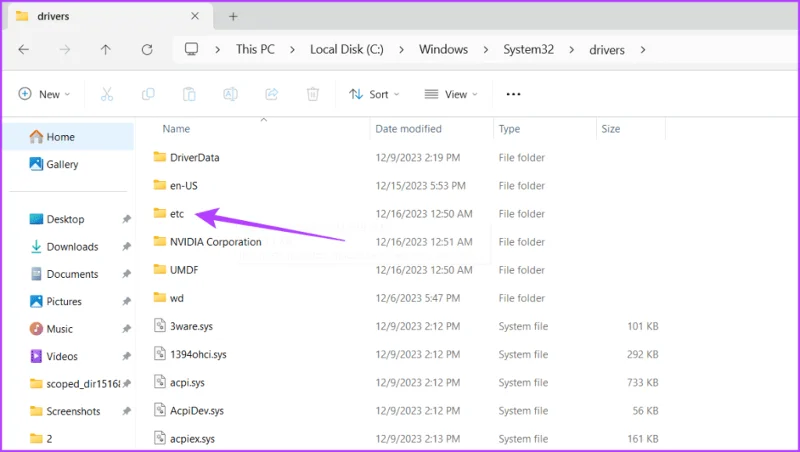Unpin Documents using its pin icon
Screen dimensions: 800x452
pyautogui.click(x=126, y=274)
